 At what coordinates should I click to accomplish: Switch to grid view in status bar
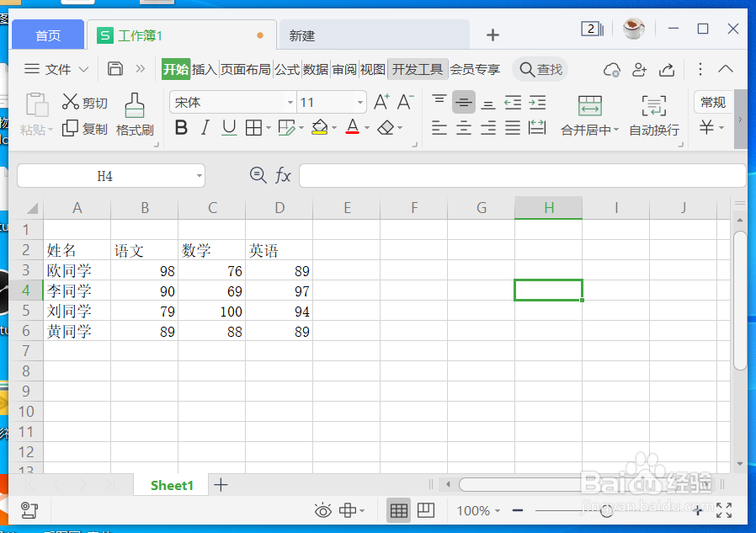(398, 510)
